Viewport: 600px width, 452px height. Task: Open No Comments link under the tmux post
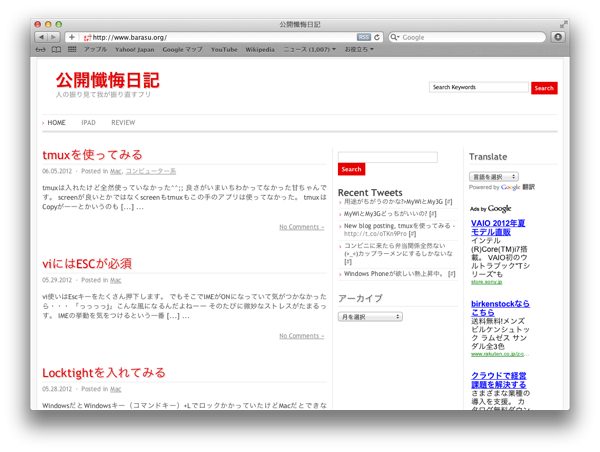[302, 227]
